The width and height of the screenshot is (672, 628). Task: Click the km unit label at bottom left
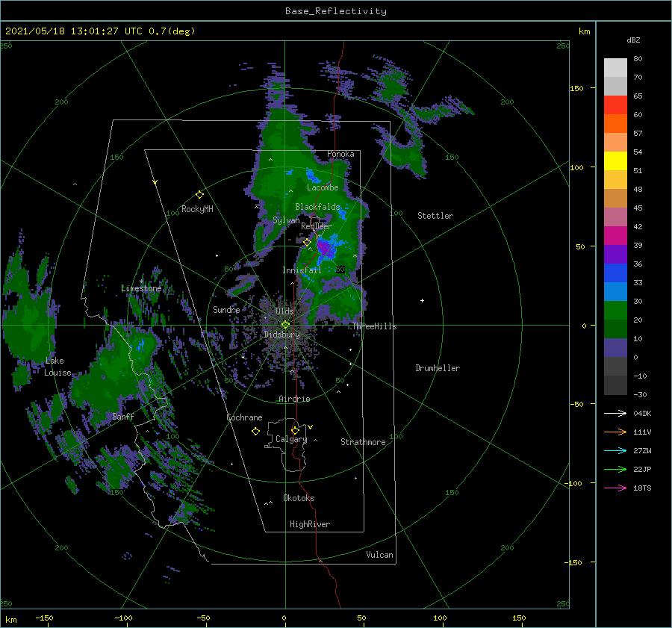11,620
